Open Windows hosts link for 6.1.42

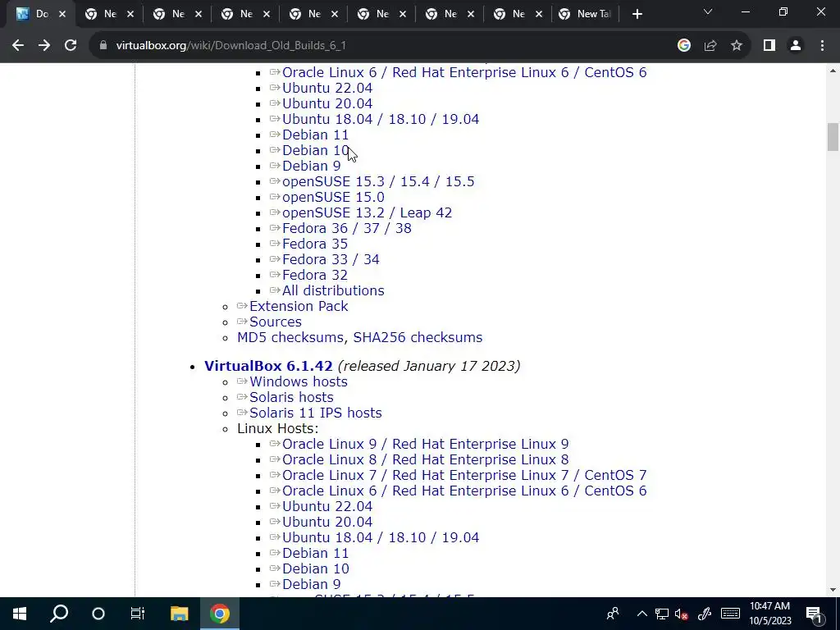pyautogui.click(x=299, y=381)
